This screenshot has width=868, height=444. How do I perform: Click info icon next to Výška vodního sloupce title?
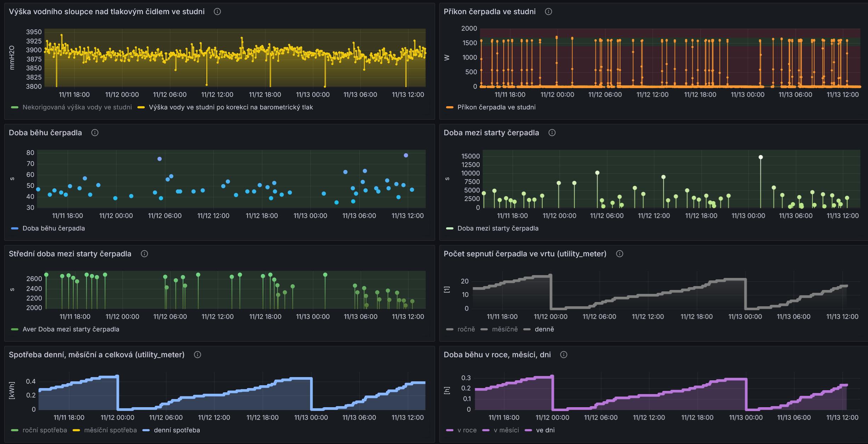pyautogui.click(x=217, y=12)
